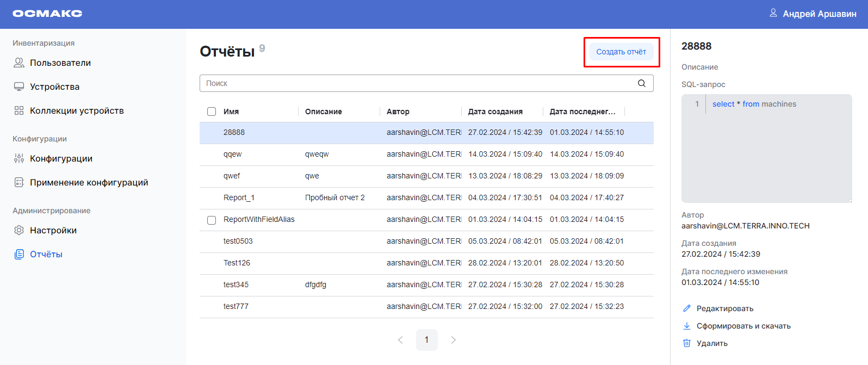868x365 pixels.
Task: Check the ReportWithFieldAlias row checkbox
Action: 212,220
